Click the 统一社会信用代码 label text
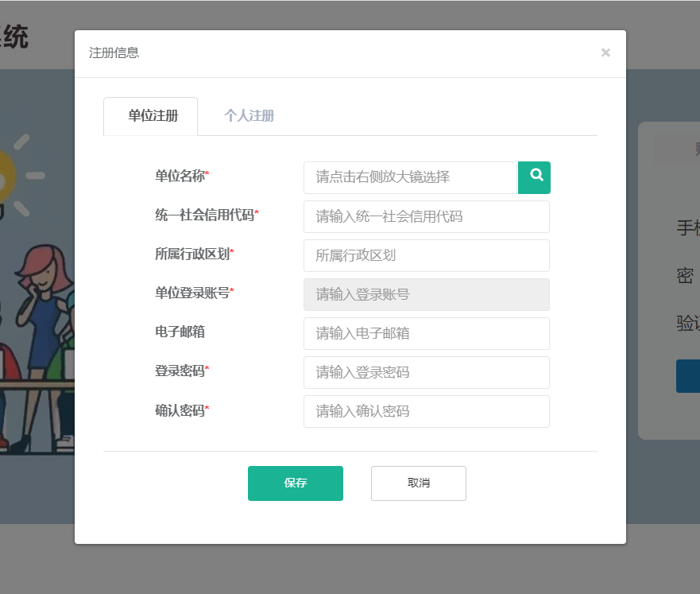 (x=205, y=215)
